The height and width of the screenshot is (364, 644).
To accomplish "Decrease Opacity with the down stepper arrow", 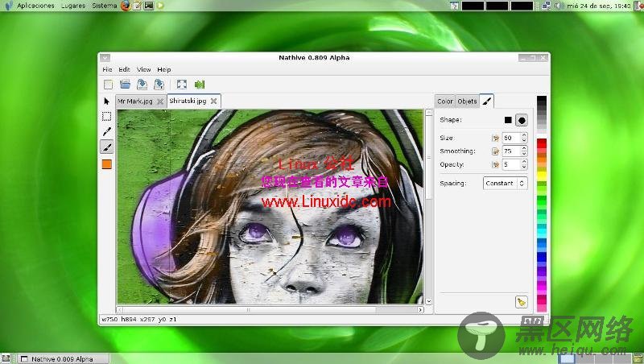I will pos(524,167).
